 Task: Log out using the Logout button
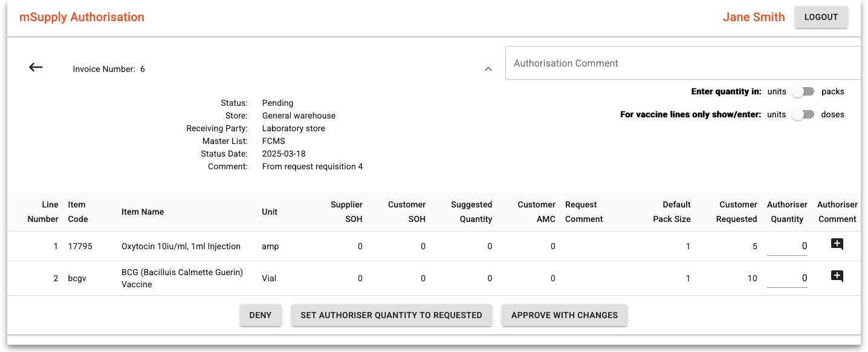point(821,17)
